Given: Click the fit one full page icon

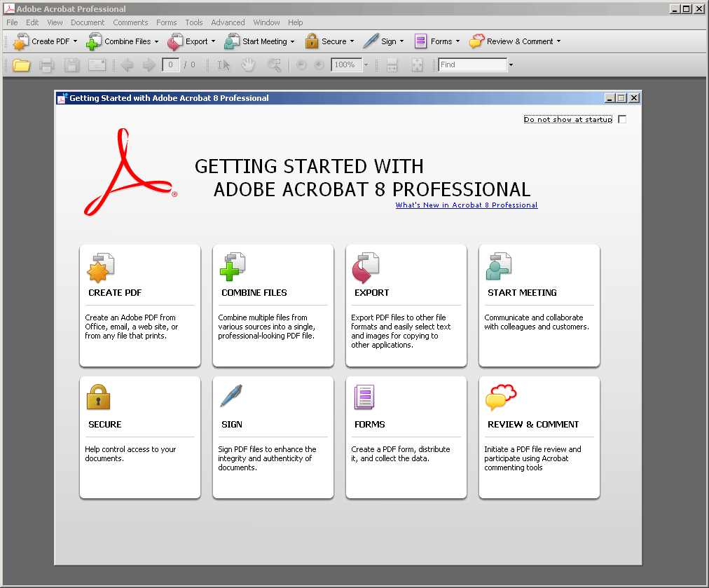Looking at the screenshot, I should click(418, 65).
